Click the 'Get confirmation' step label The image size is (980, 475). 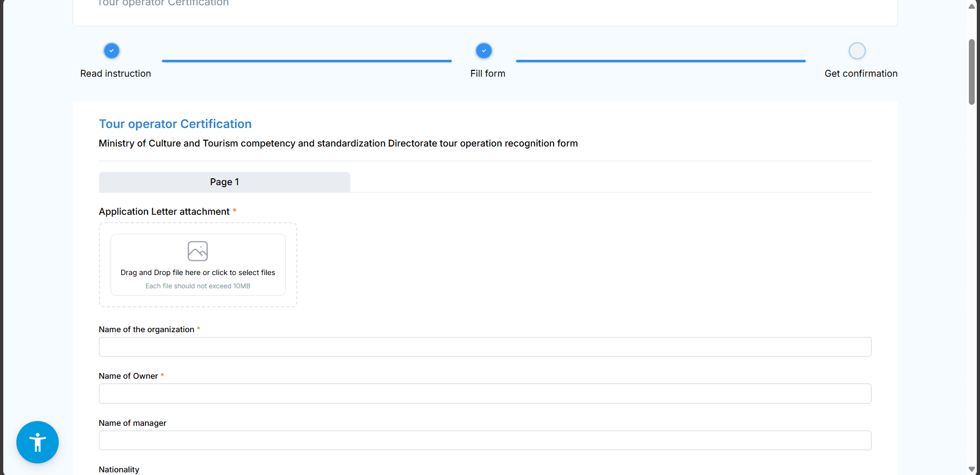point(861,74)
